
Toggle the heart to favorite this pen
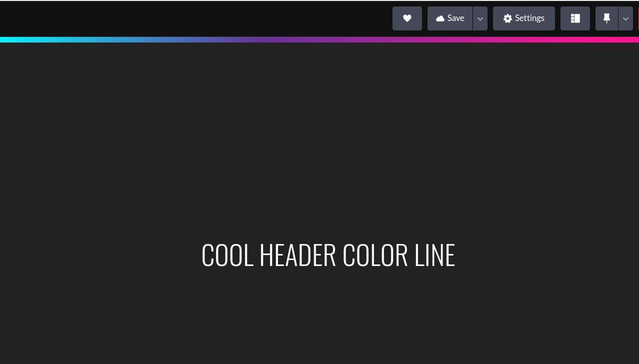point(407,18)
